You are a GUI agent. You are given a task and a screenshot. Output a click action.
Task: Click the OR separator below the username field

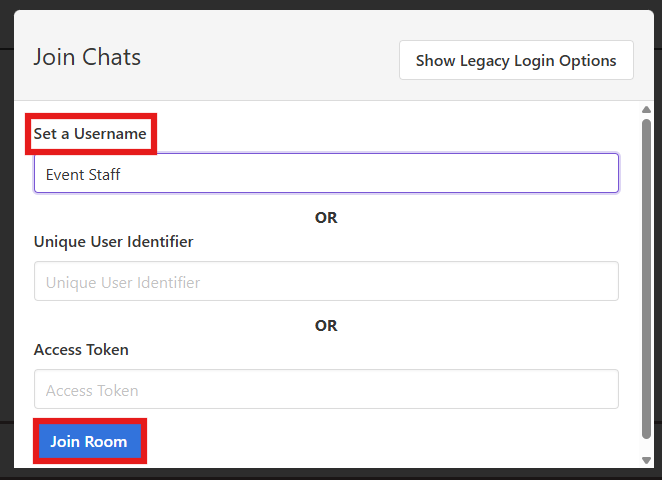coord(326,217)
